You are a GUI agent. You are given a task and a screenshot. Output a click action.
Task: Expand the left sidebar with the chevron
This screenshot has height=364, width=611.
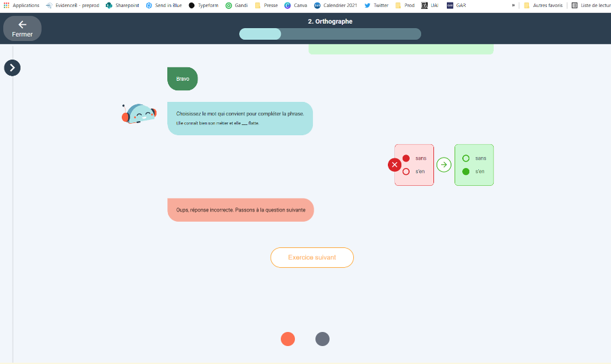pos(12,67)
